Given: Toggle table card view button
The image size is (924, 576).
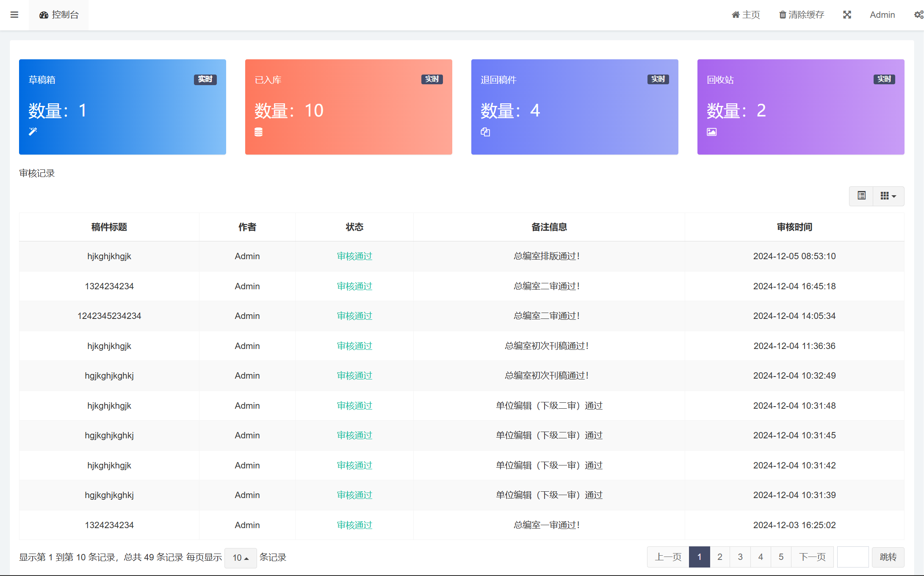Looking at the screenshot, I should [861, 196].
